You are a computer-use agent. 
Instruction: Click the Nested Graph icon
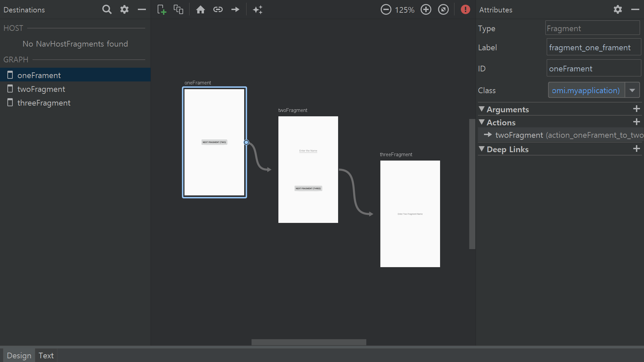[178, 9]
